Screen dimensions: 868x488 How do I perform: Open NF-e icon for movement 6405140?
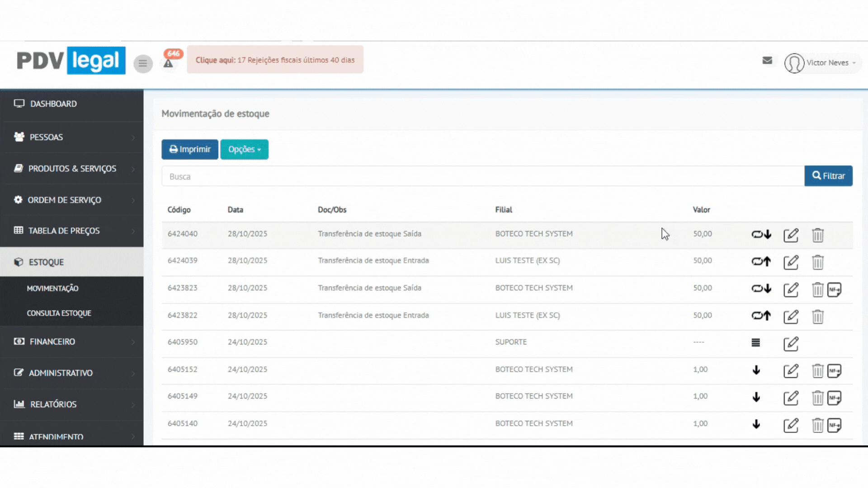pos(834,425)
